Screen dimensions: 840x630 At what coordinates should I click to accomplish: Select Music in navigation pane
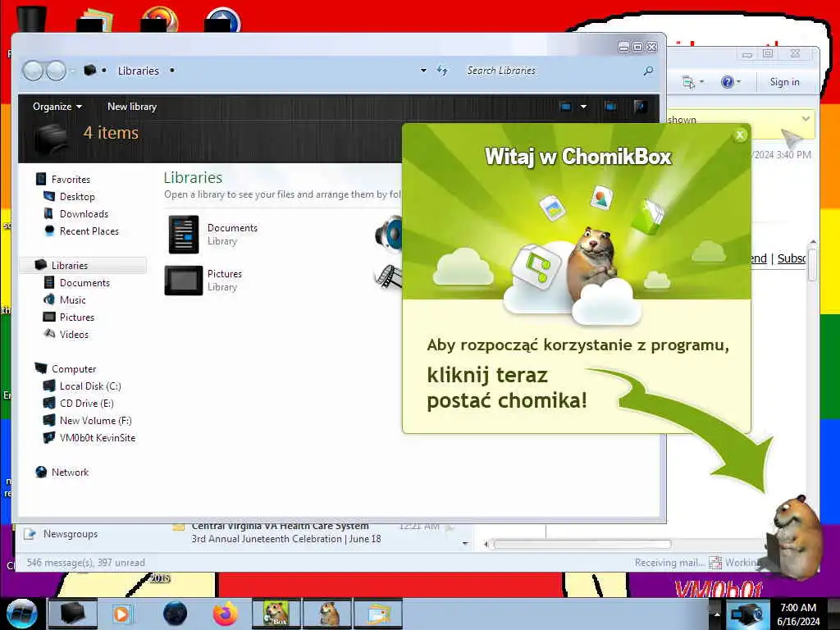[72, 300]
